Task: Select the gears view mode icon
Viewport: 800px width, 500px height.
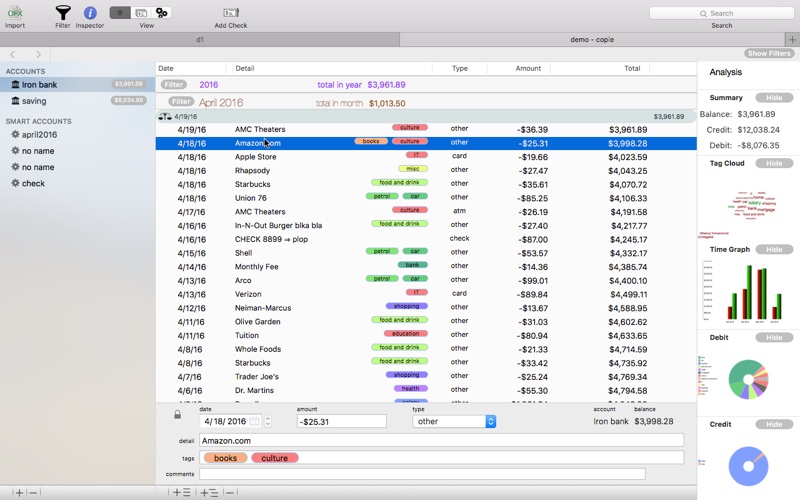Action: tap(162, 13)
